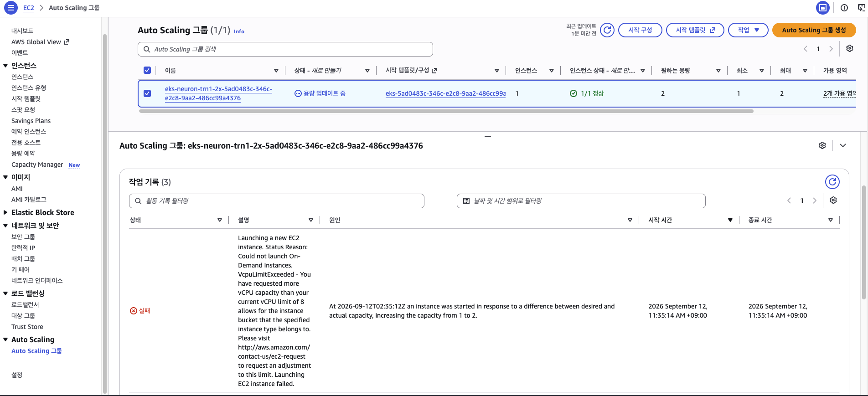
Task: Open 보안 그룹 in sidebar
Action: (23, 237)
